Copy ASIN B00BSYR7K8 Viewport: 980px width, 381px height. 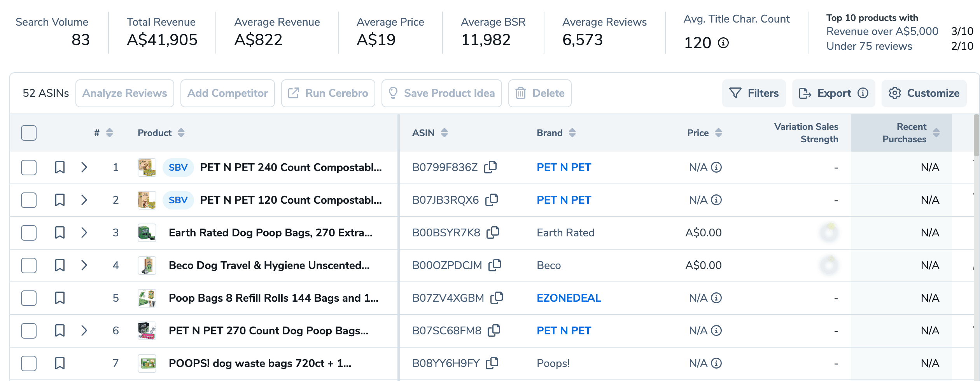(x=493, y=232)
